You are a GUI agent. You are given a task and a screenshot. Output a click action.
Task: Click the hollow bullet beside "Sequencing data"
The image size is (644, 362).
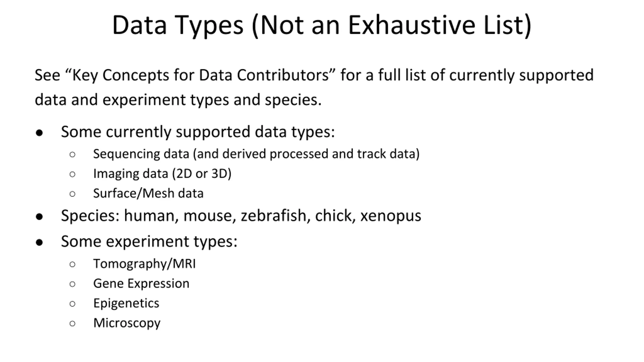coord(72,154)
